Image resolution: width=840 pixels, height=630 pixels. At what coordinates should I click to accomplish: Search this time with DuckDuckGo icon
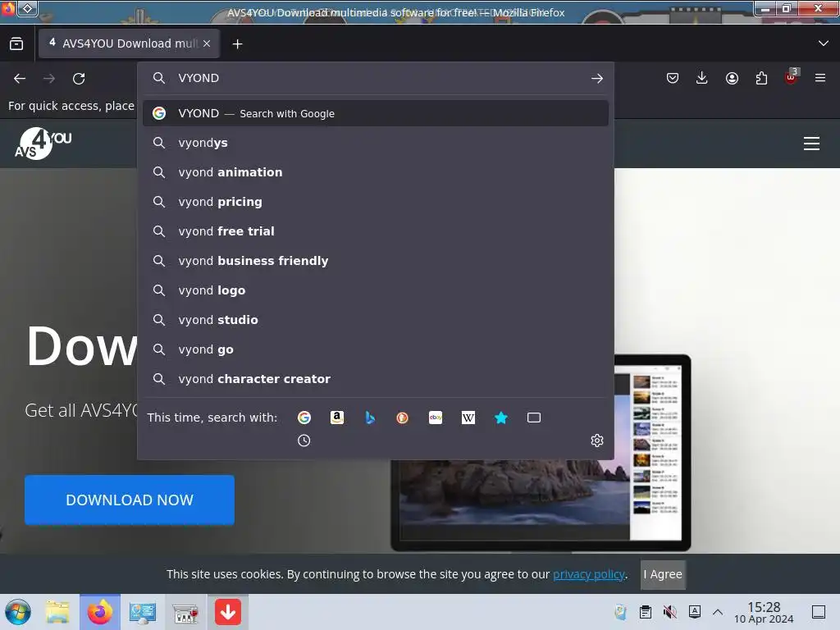402,418
